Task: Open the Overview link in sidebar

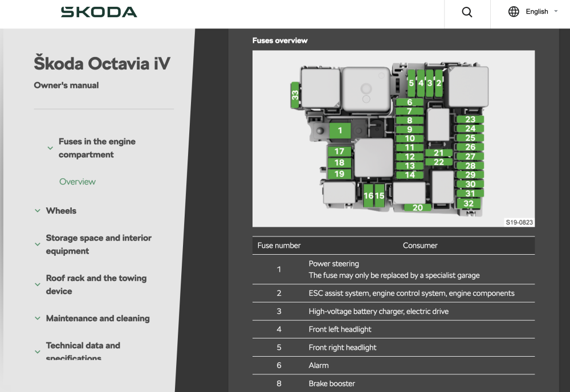Action: coord(78,182)
